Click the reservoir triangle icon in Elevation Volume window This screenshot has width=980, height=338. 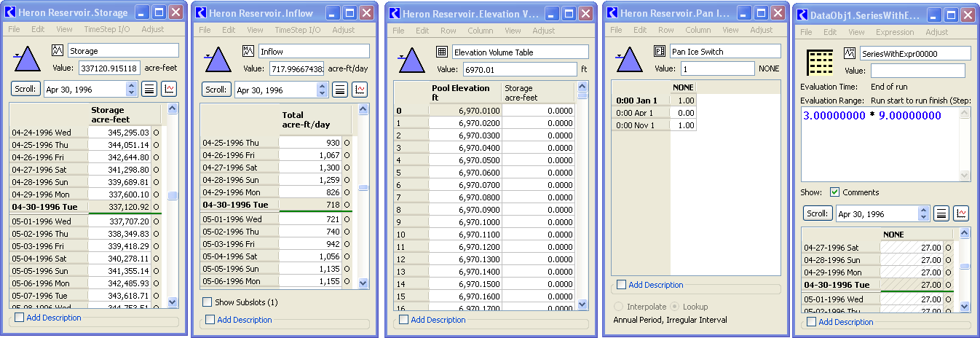(411, 60)
